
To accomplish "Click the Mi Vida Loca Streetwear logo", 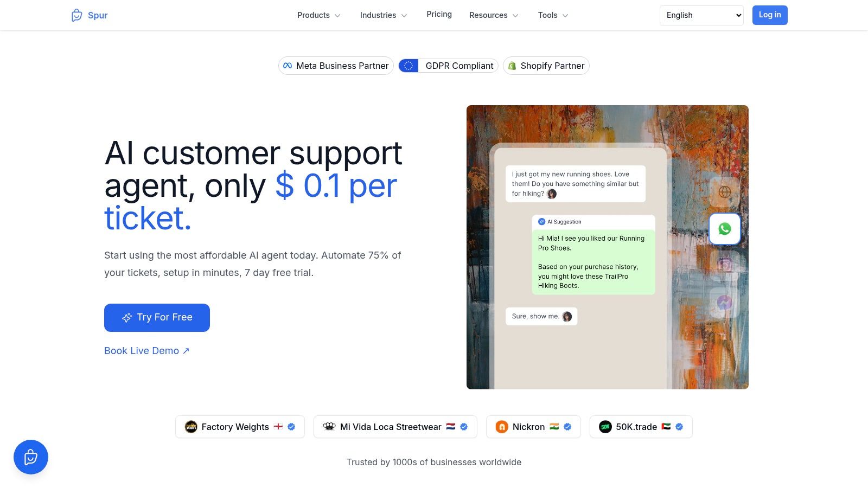I will tap(329, 427).
